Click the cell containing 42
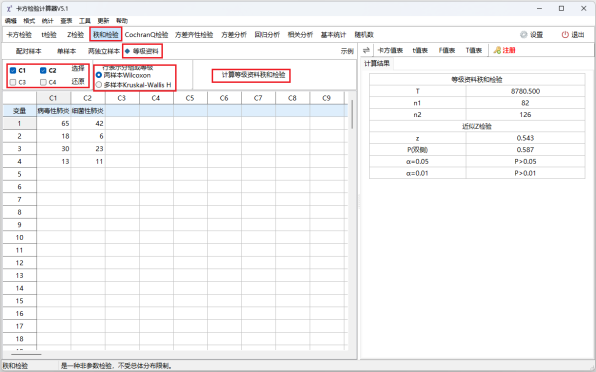Screen dimensions: 596x372 coord(87,123)
